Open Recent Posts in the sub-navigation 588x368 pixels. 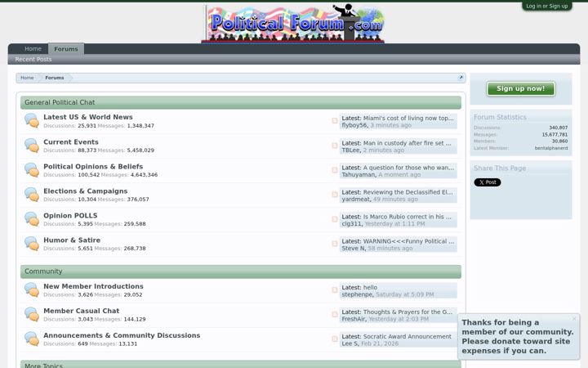33,60
